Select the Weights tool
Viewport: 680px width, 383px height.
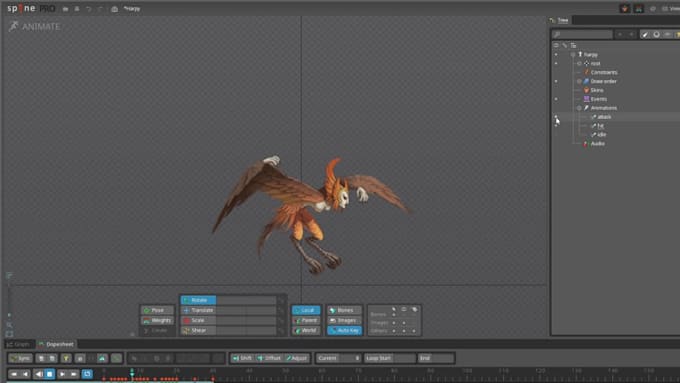pos(157,321)
